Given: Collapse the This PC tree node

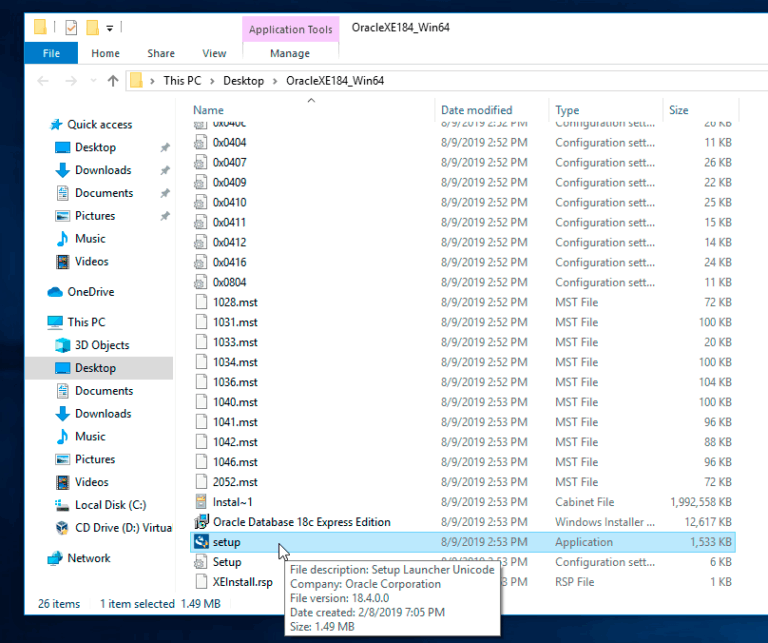Looking at the screenshot, I should coord(37,323).
